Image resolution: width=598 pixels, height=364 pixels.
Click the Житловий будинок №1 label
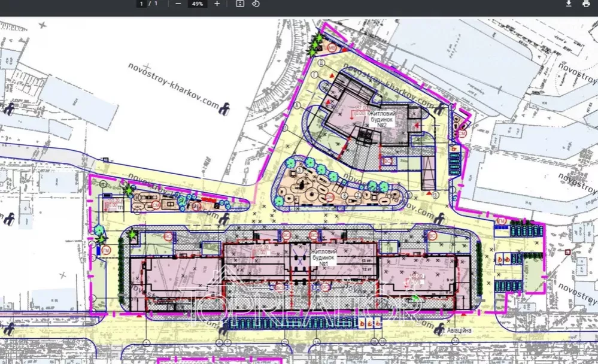point(324,257)
